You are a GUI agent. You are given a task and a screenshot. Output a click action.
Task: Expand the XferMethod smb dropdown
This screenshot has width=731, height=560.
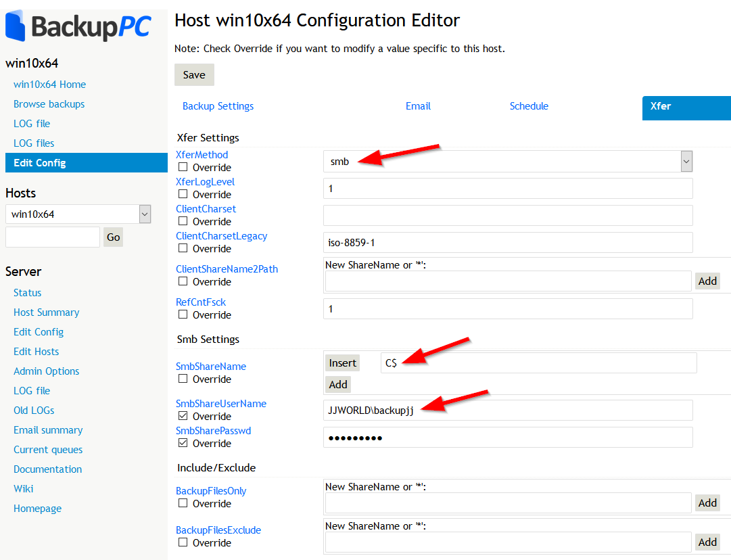click(x=686, y=162)
